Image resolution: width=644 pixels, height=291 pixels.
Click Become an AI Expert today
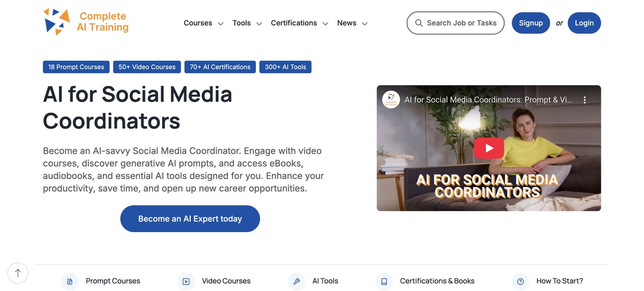tap(190, 219)
